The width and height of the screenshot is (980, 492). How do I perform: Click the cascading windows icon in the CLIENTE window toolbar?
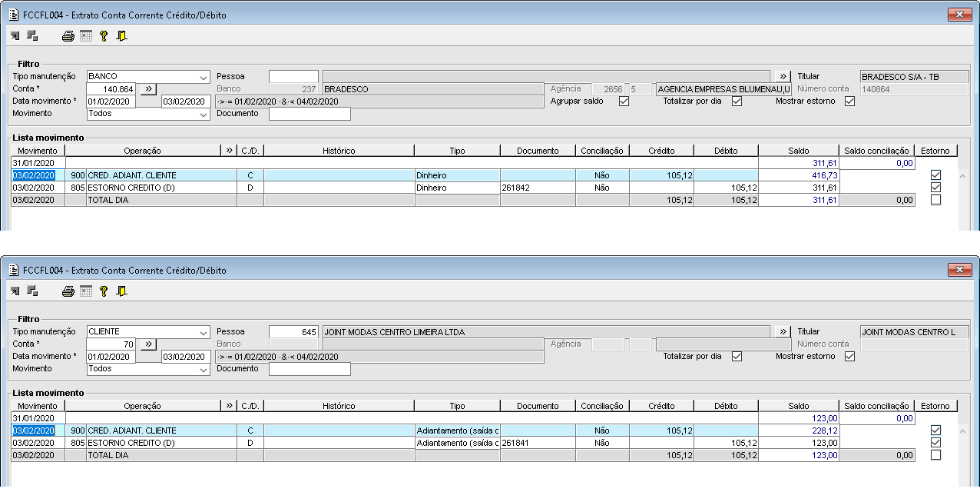point(32,291)
